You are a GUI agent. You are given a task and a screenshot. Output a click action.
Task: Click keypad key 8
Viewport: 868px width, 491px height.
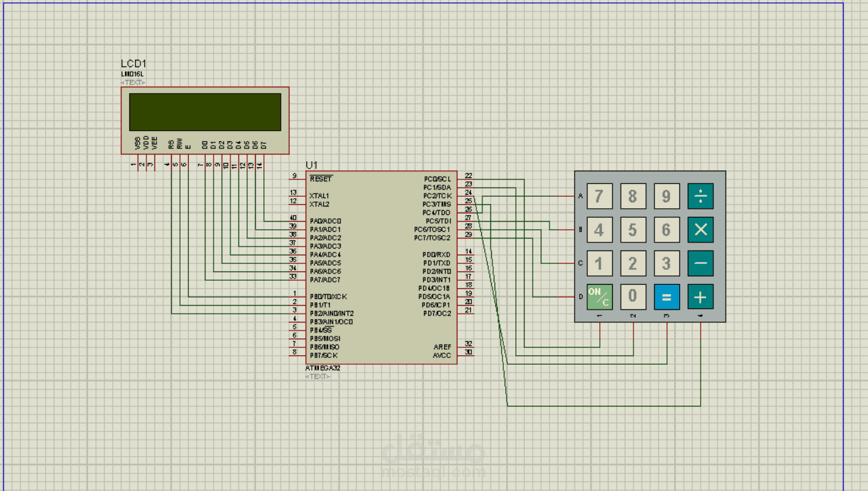(x=633, y=197)
